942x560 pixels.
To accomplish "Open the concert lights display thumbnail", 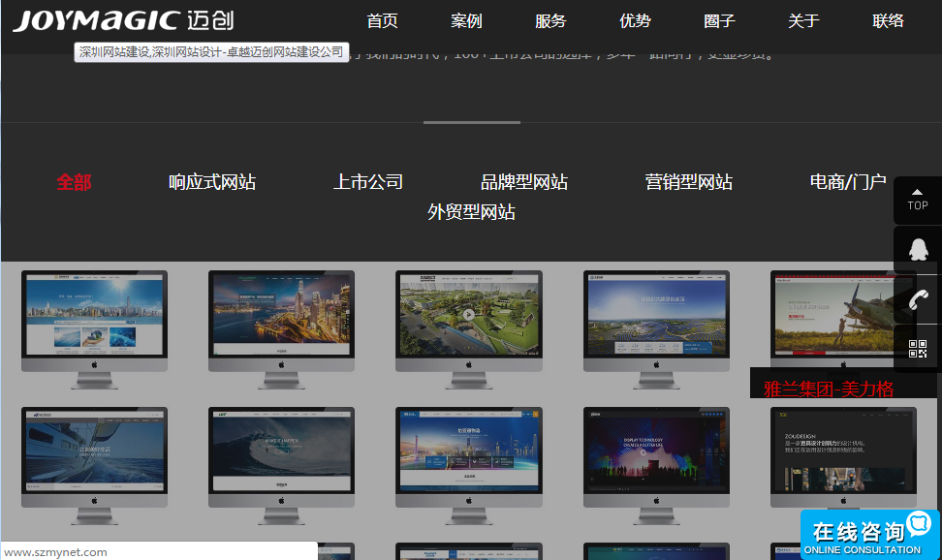I will tap(656, 451).
